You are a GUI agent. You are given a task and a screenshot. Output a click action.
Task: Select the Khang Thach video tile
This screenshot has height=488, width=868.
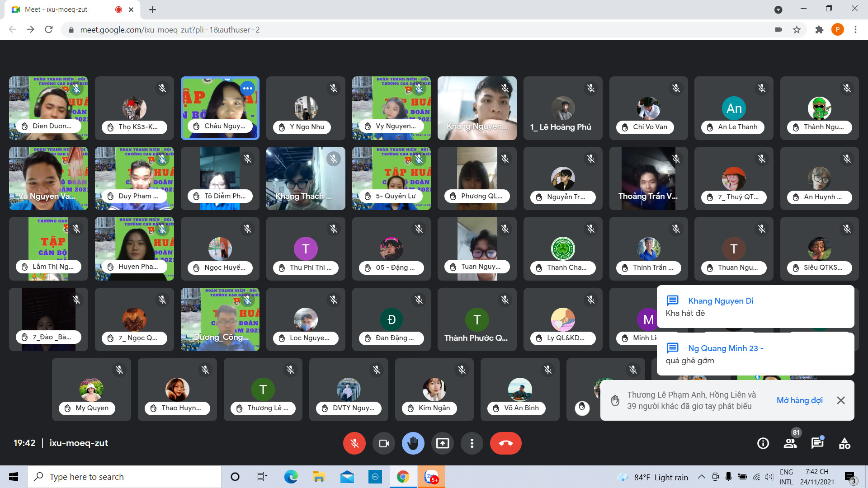(306, 178)
